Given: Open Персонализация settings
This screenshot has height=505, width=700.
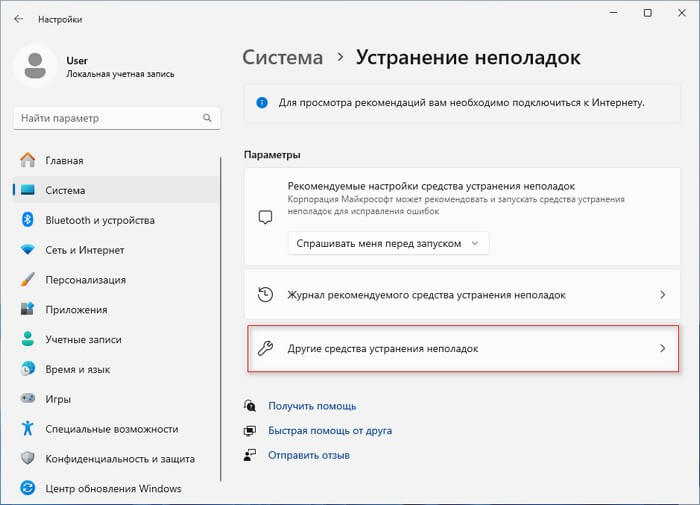Looking at the screenshot, I should pos(116,280).
